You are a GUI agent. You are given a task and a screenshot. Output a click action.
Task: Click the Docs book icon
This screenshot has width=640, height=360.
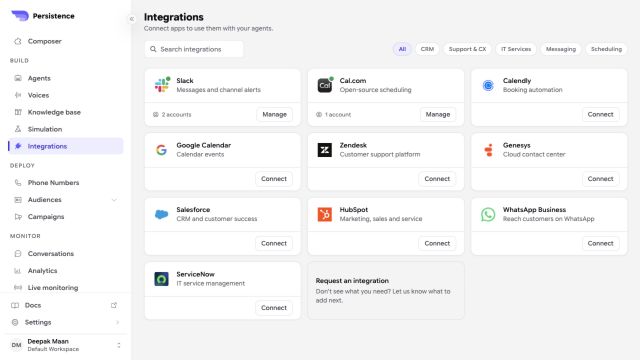pos(15,305)
